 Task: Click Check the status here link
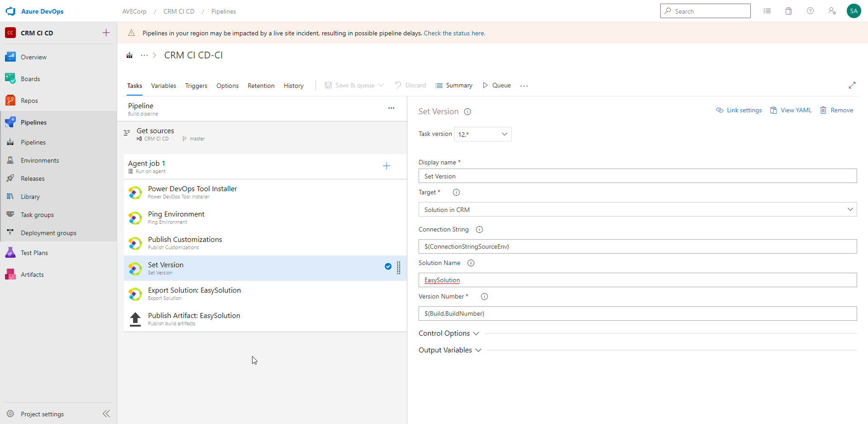point(454,33)
